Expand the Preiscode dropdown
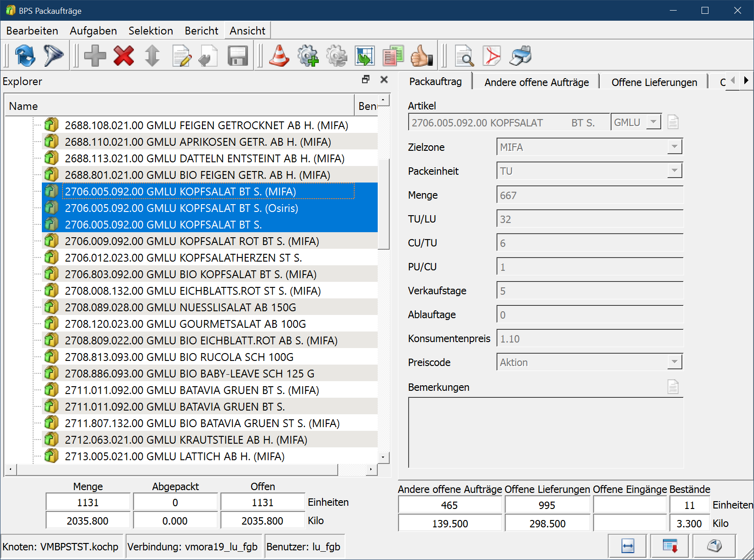754x560 pixels. (674, 362)
